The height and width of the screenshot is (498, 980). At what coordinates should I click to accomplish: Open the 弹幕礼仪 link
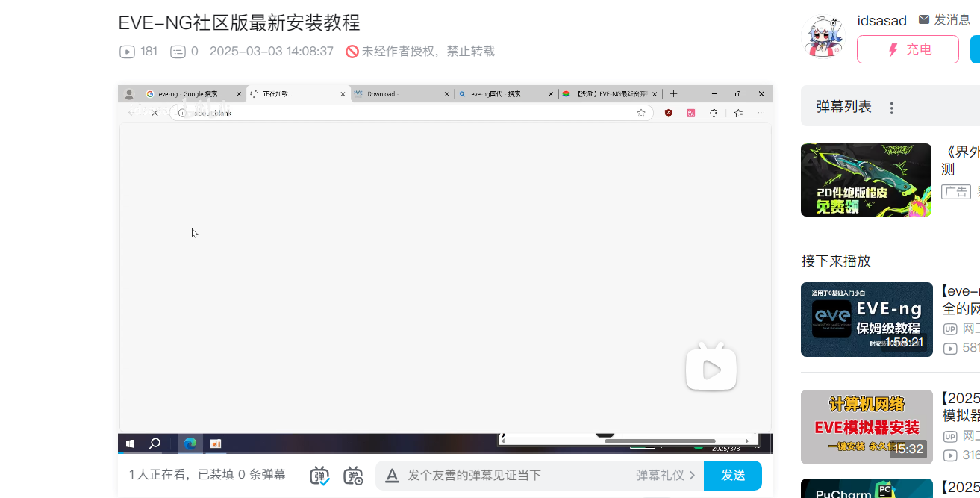click(666, 476)
